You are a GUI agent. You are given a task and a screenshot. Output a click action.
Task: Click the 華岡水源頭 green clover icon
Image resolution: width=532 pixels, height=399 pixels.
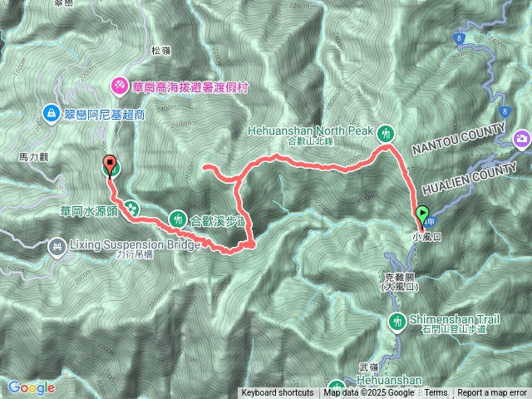[131, 209]
